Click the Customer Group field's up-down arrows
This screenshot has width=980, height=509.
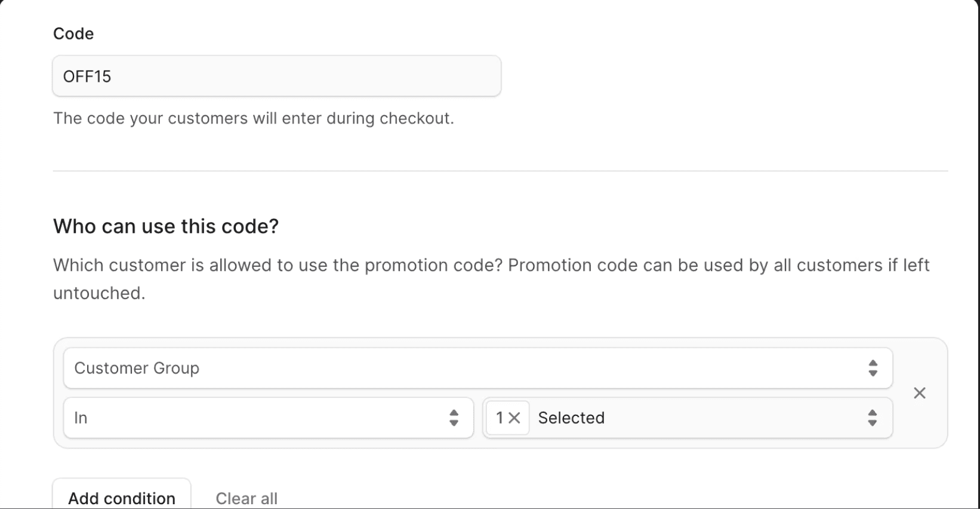873,368
